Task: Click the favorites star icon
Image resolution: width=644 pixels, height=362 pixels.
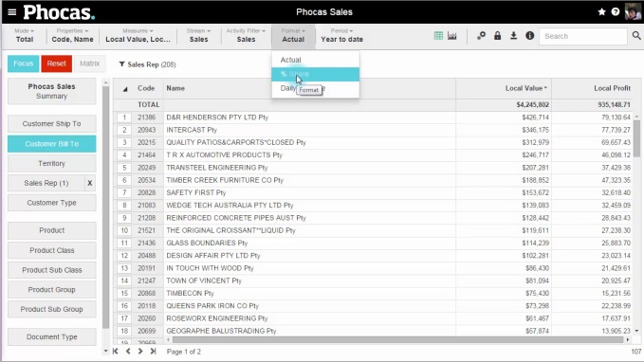Action: click(x=601, y=12)
